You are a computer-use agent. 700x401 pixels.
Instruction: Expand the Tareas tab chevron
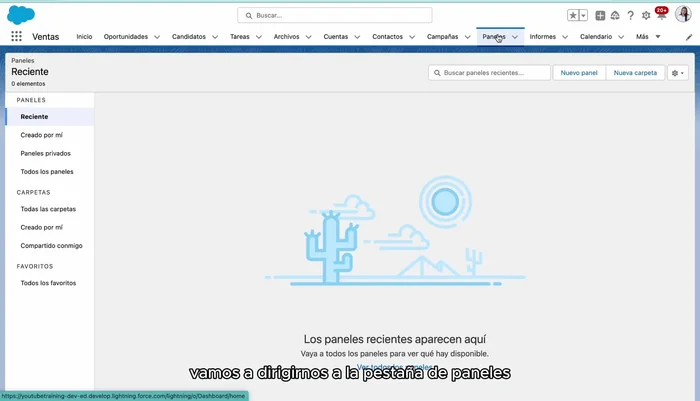(x=258, y=37)
